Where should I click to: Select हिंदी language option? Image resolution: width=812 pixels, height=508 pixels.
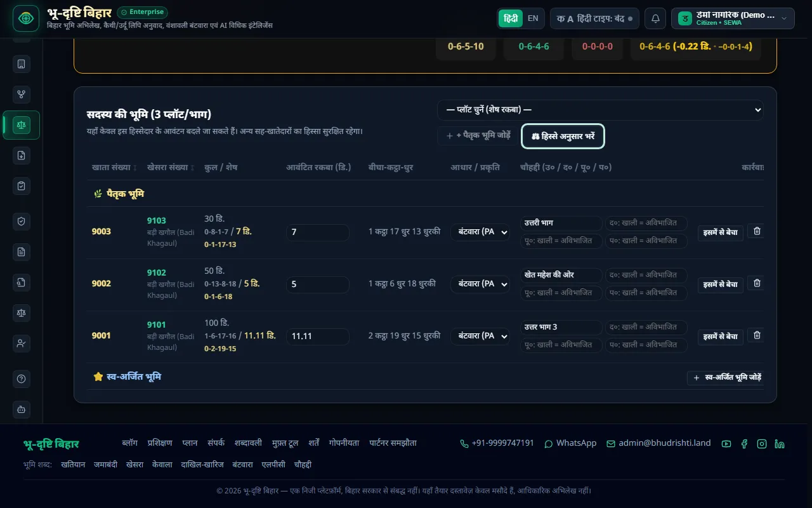pyautogui.click(x=511, y=18)
